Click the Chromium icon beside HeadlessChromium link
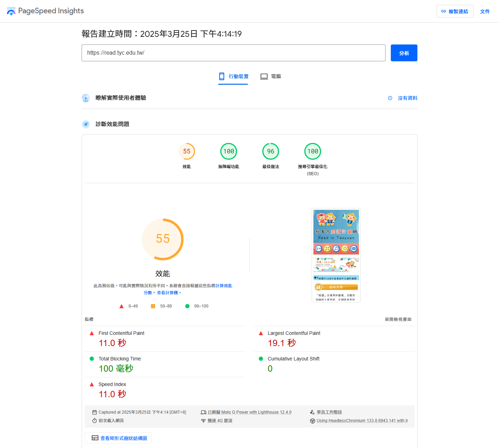This screenshot has width=499, height=448. tap(312, 420)
